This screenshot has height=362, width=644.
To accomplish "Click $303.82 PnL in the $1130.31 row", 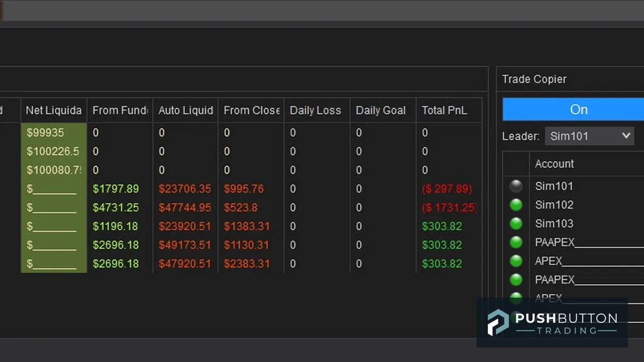I will tap(442, 245).
